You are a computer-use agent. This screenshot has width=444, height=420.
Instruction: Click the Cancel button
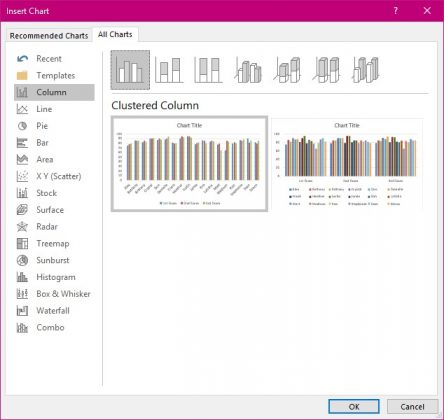412,406
